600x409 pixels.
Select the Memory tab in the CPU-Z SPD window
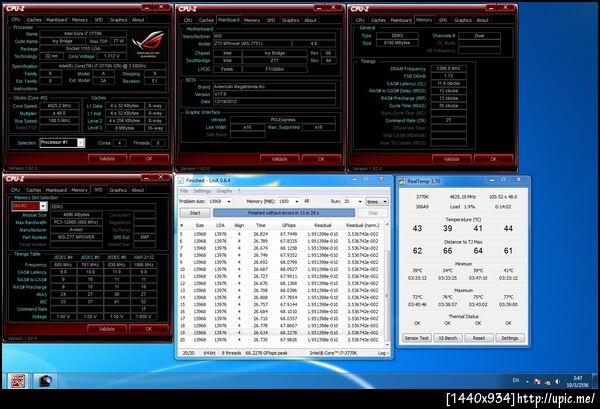79,190
